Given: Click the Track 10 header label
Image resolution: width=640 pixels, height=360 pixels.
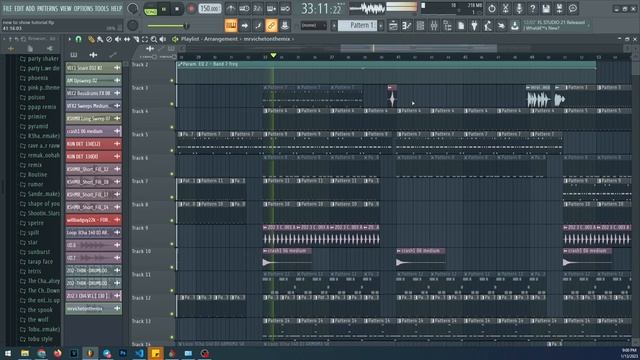Looking at the screenshot, I should [141, 251].
